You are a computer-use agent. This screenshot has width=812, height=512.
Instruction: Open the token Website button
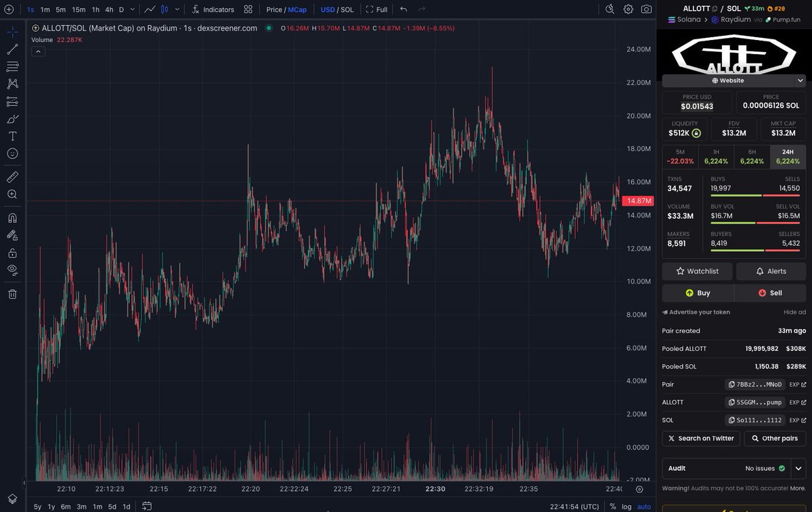(728, 81)
